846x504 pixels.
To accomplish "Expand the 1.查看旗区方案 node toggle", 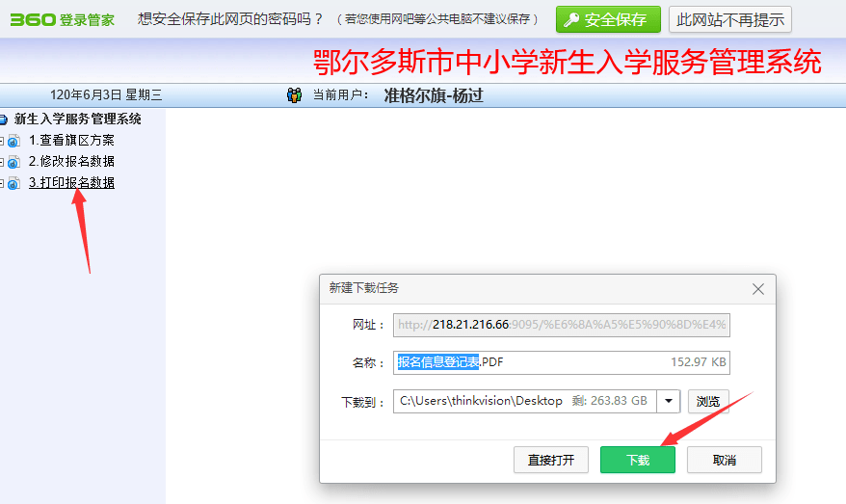I will point(2,141).
